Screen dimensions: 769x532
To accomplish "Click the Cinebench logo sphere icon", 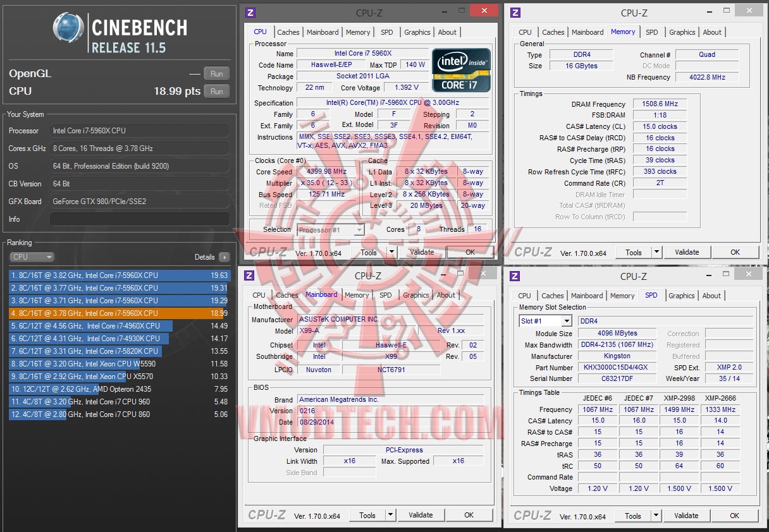I will coord(68,28).
